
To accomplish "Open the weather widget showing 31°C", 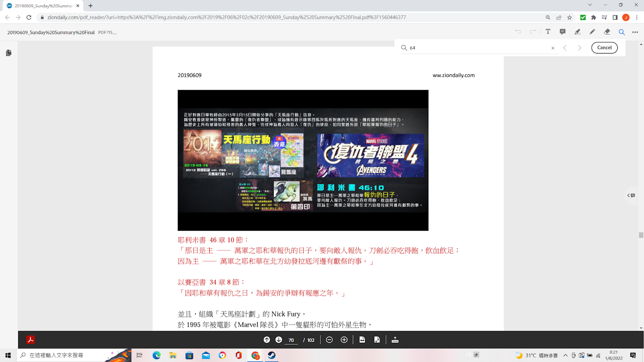I will click(537, 355).
